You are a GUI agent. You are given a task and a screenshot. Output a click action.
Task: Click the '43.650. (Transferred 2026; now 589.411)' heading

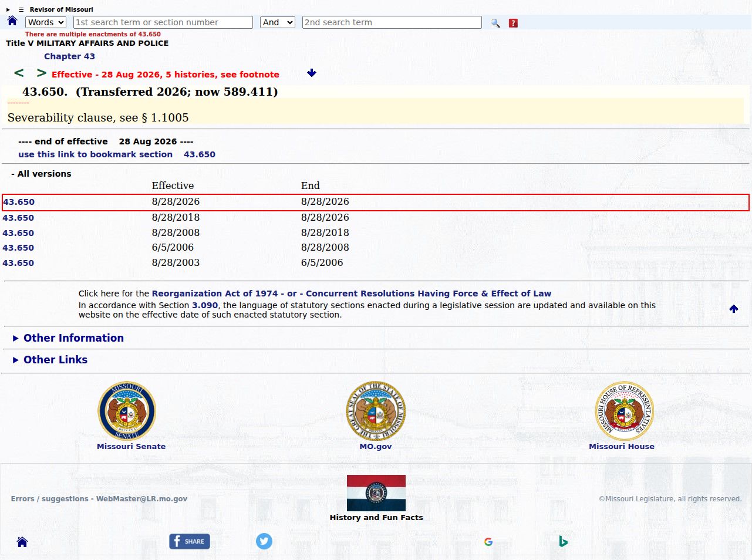[150, 92]
